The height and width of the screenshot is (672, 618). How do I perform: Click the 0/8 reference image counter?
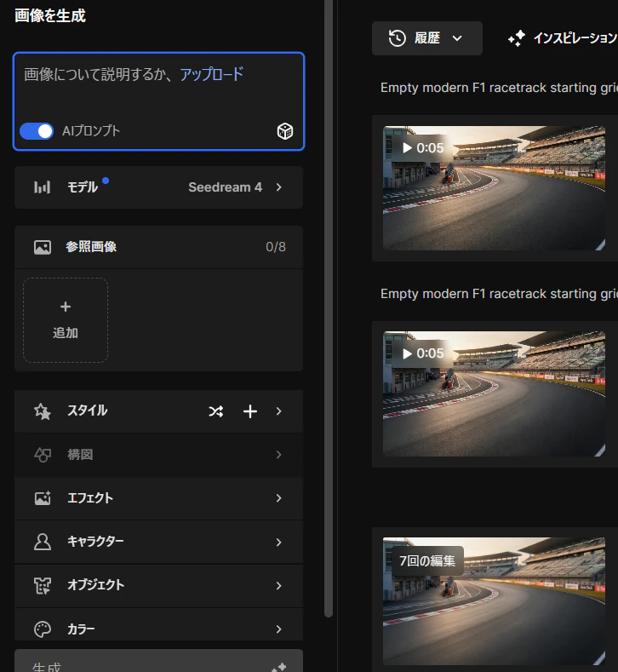tap(276, 247)
